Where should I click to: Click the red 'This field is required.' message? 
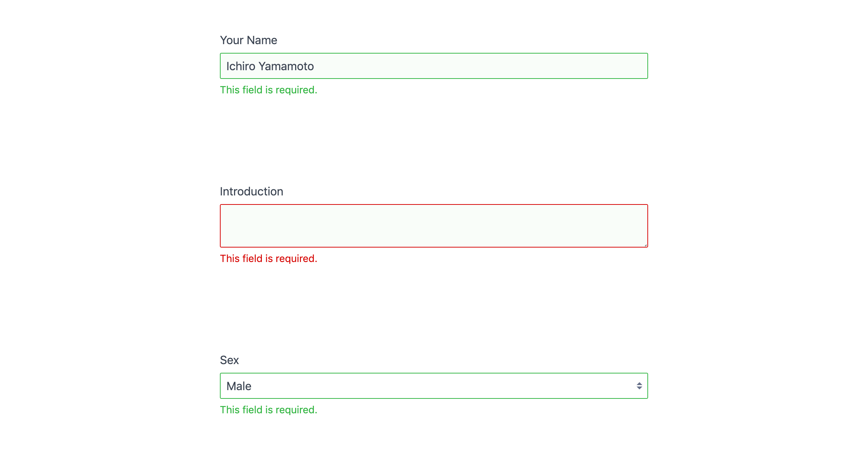(268, 258)
